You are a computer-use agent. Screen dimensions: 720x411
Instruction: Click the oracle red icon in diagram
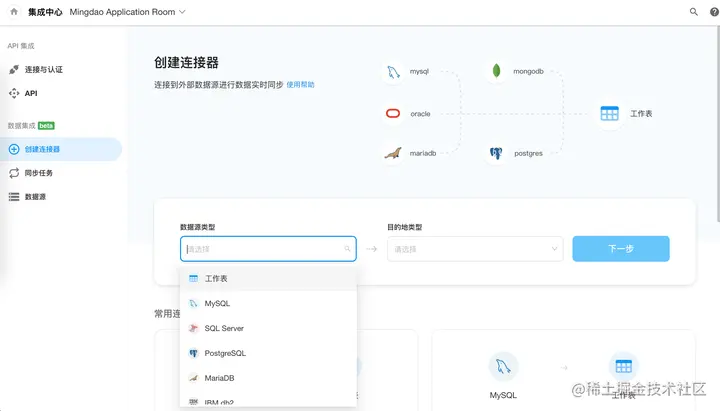click(393, 113)
